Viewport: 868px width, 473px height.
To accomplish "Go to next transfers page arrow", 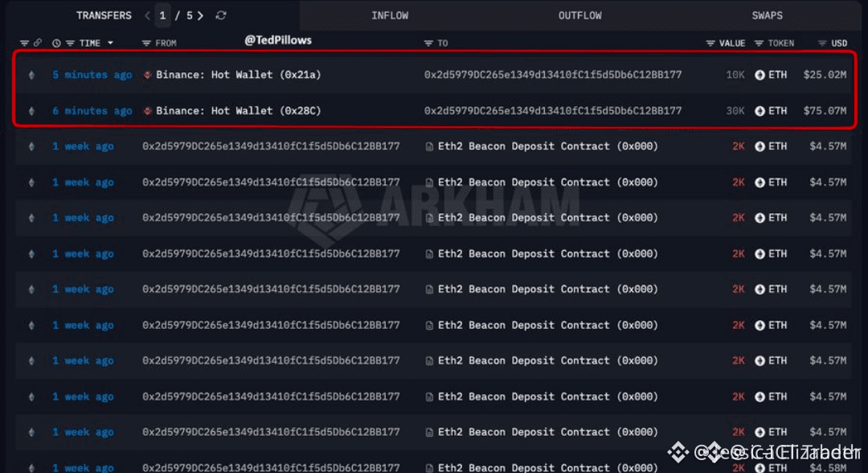I will [200, 15].
